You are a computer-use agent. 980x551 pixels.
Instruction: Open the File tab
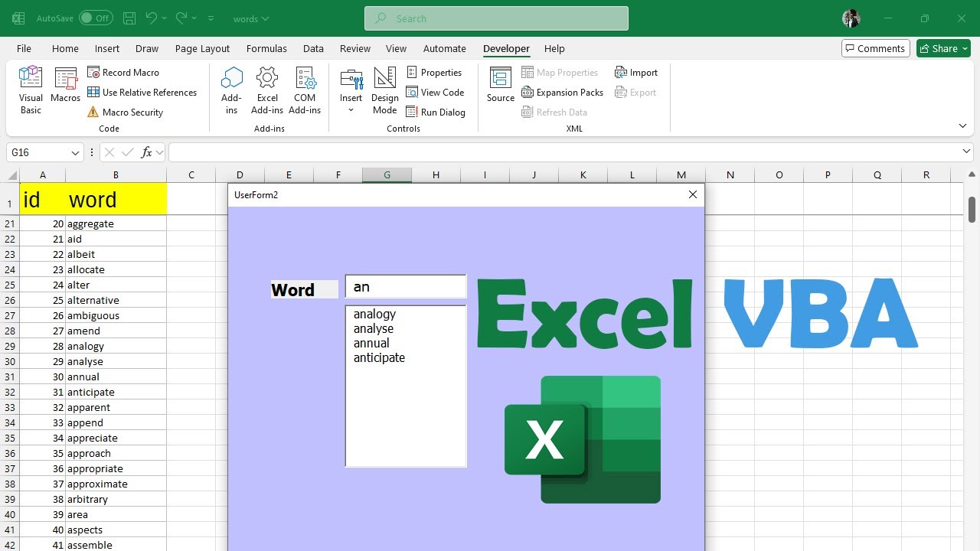pos(24,48)
